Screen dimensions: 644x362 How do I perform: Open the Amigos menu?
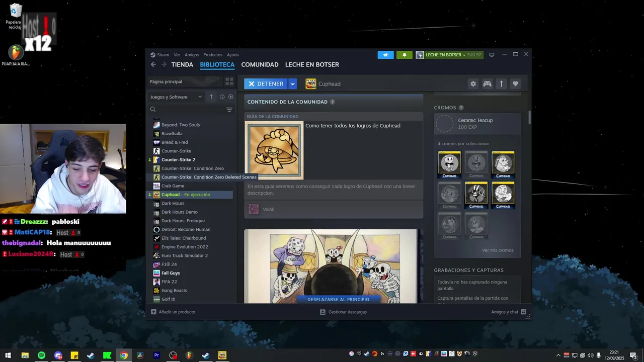192,55
